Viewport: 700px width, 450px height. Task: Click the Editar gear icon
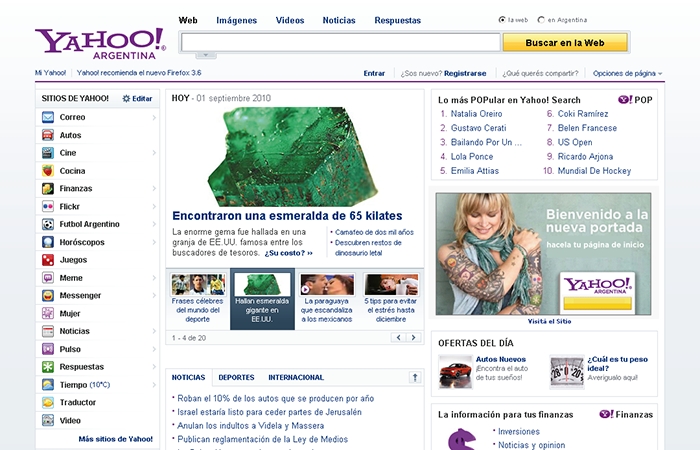point(126,99)
